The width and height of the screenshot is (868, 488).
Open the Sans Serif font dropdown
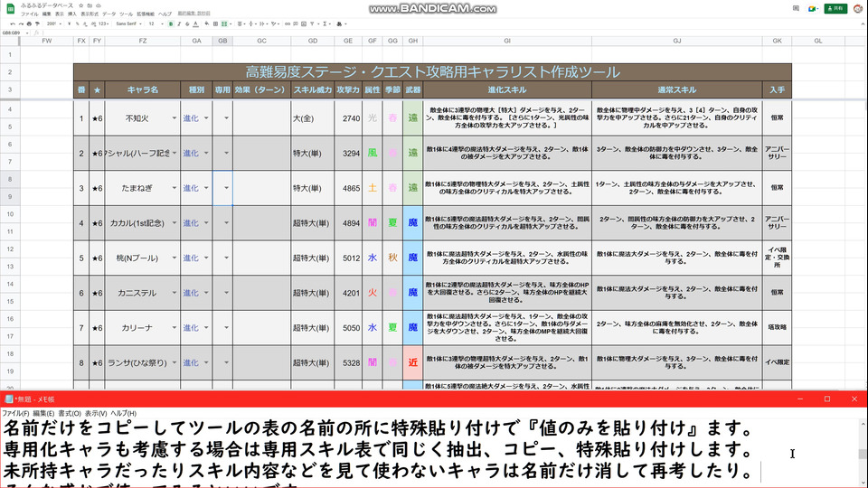128,23
